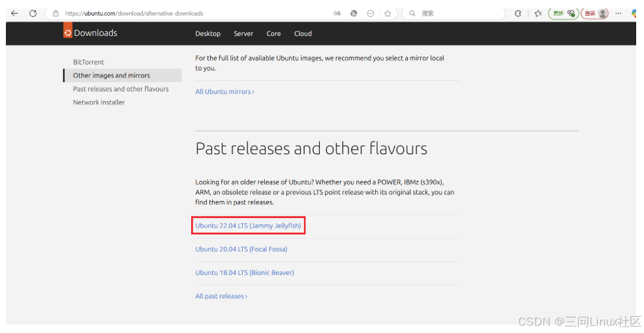Open the translate page icon in address bar
This screenshot has height=333, width=644.
click(337, 13)
